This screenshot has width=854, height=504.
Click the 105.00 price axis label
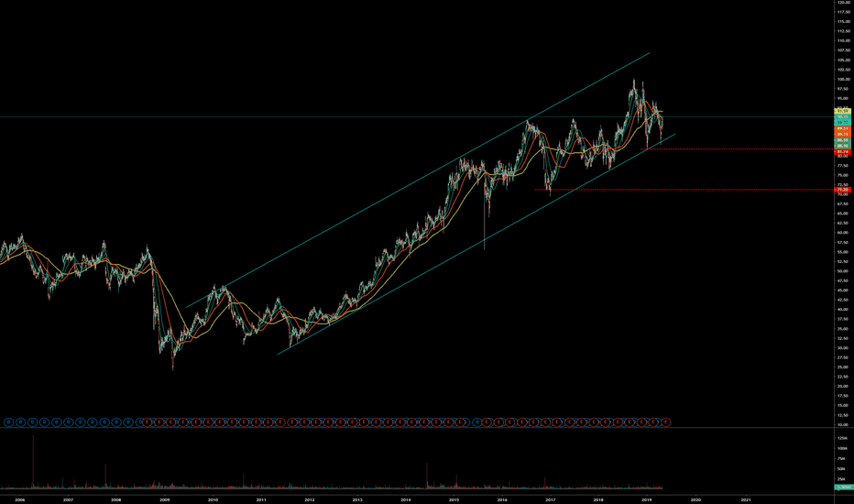844,60
